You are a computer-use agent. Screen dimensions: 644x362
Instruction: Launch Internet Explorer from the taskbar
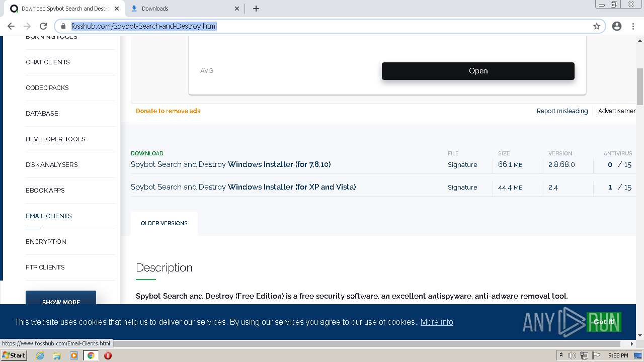click(x=40, y=355)
